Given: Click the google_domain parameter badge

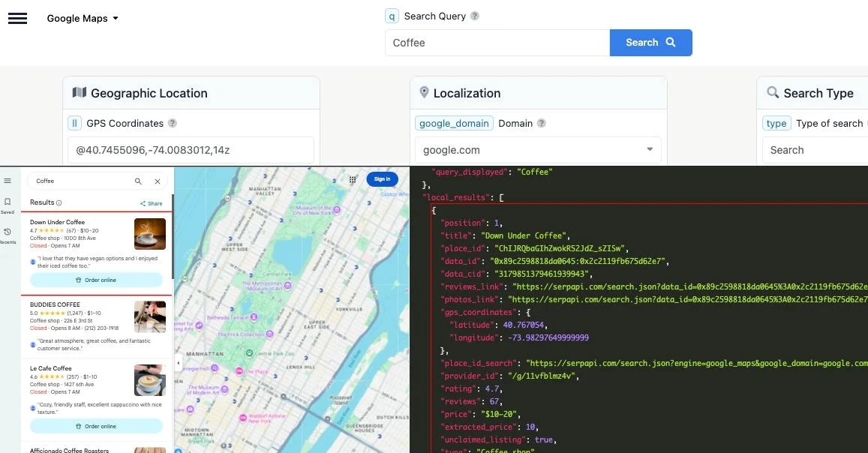Looking at the screenshot, I should (454, 123).
